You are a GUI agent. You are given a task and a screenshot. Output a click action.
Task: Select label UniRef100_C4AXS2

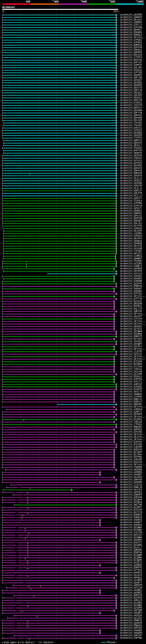tap(131, 369)
